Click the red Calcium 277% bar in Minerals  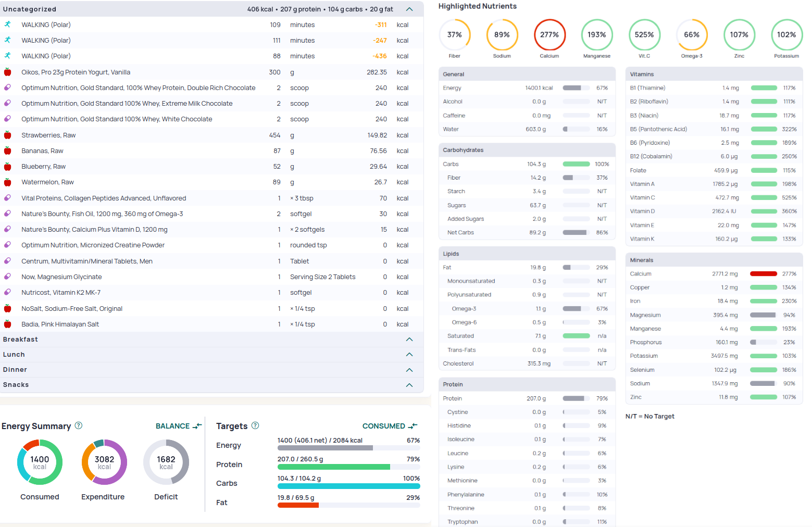[x=764, y=274]
